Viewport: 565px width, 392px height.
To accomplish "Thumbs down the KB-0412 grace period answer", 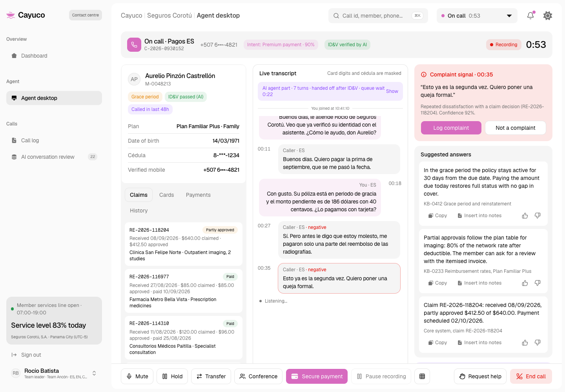I will click(538, 216).
